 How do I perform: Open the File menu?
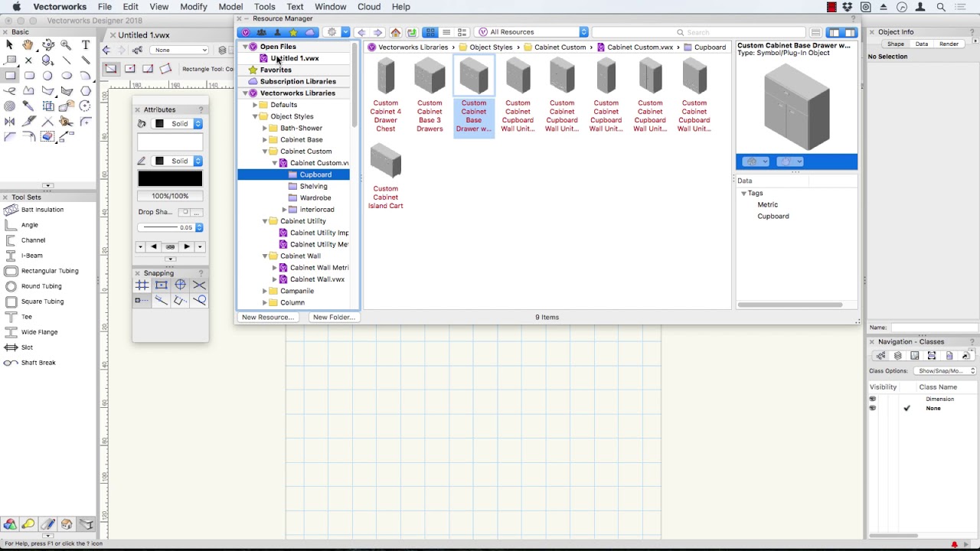pos(105,7)
